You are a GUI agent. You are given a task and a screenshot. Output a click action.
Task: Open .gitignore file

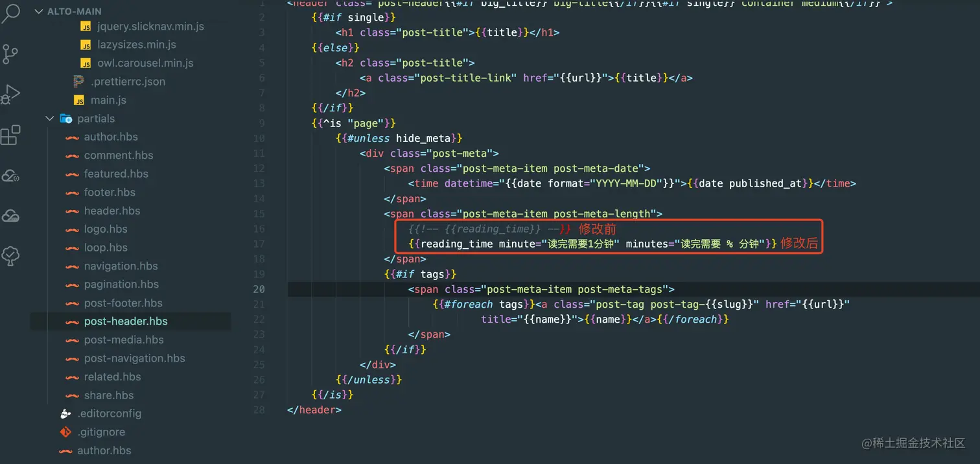101,432
